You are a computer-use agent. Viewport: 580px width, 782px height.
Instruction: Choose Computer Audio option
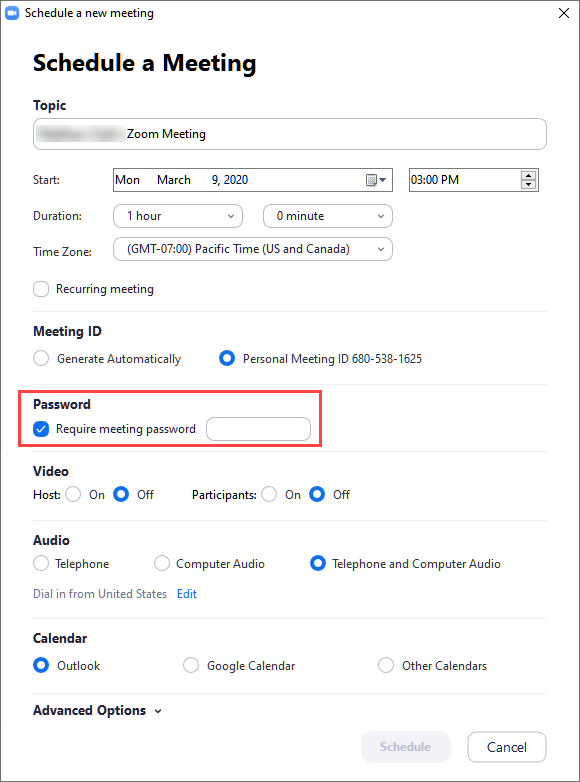point(162,564)
